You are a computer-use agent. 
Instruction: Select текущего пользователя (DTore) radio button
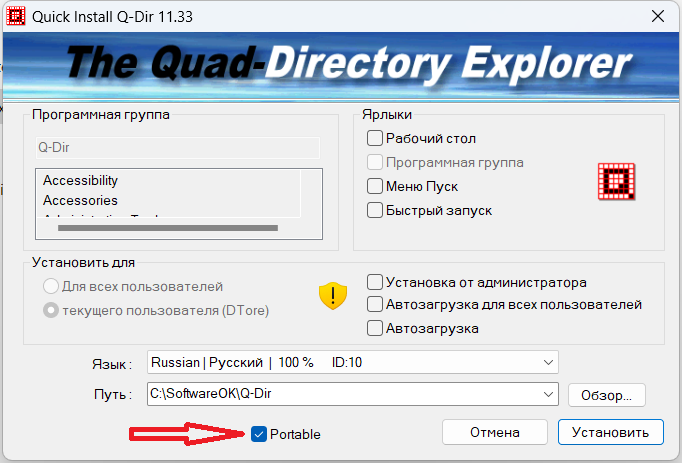pyautogui.click(x=51, y=310)
